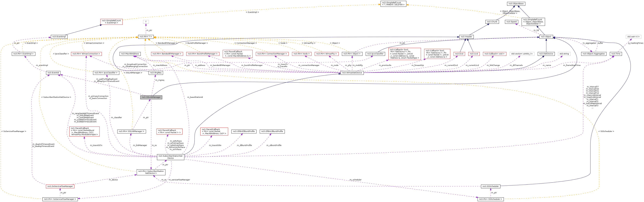Click the m_serviceFlowManager edge label

(179, 180)
